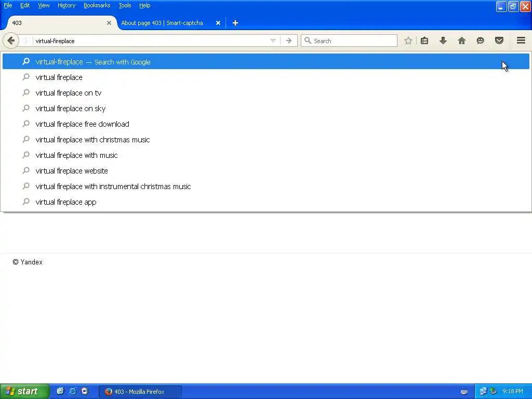The height and width of the screenshot is (399, 532).
Task: Open the Downloads arrow icon
Action: point(443,41)
